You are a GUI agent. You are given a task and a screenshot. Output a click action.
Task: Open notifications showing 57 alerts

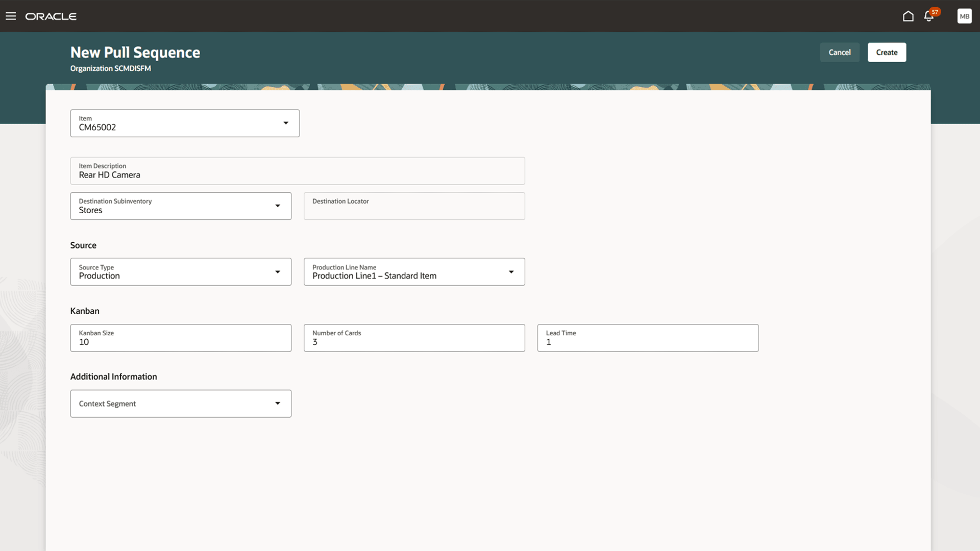click(928, 17)
